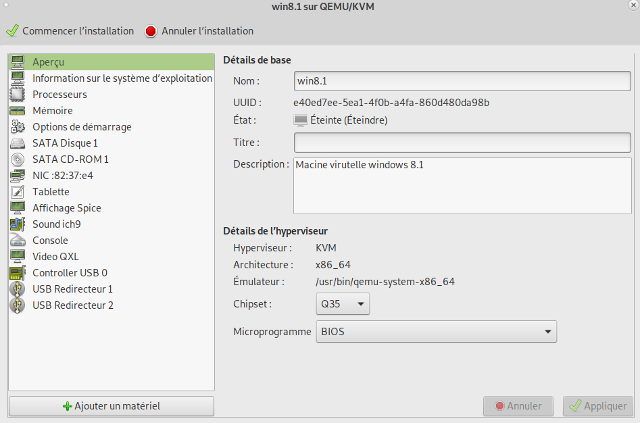Image resolution: width=640 pixels, height=423 pixels.
Task: Click the Console device icon
Action: 18,240
